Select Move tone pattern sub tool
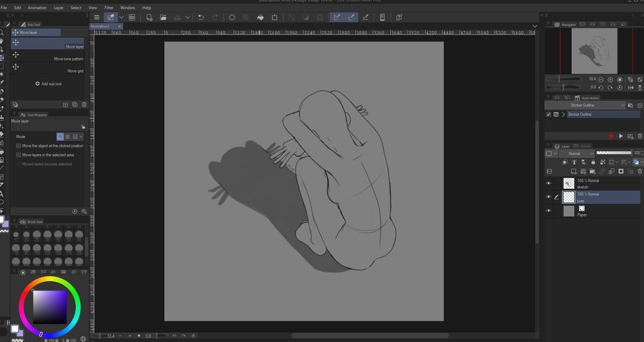The width and height of the screenshot is (644, 342). (48, 56)
